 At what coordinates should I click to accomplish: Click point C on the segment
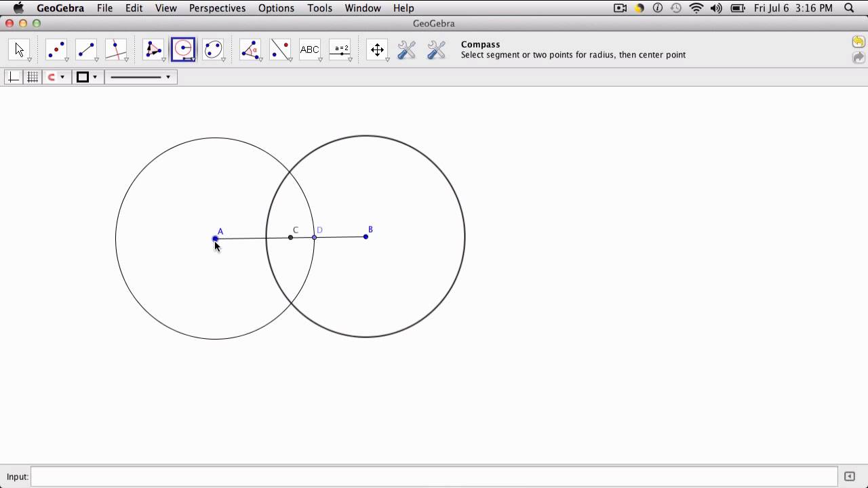point(290,237)
